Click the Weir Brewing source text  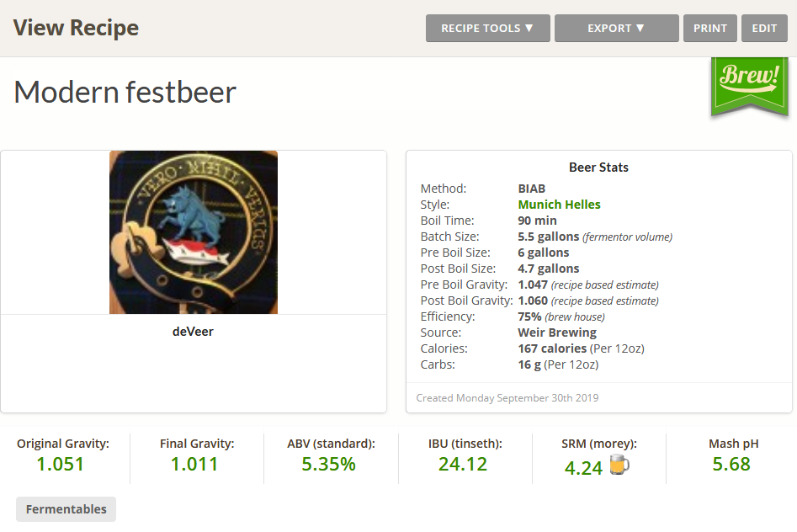pyautogui.click(x=557, y=332)
